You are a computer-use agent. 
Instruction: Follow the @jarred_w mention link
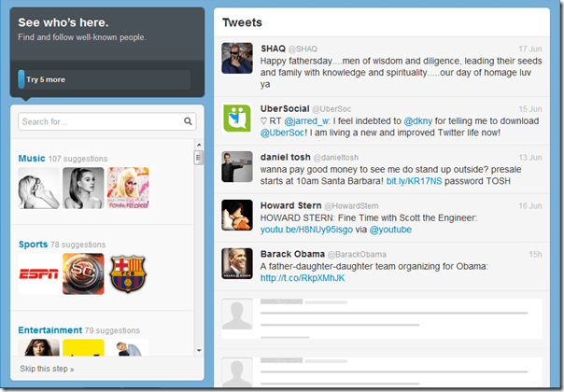tap(307, 121)
